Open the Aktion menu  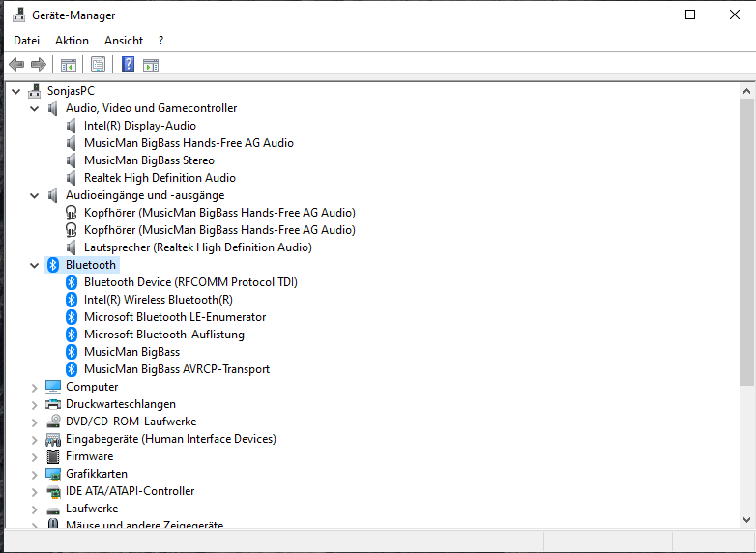pyautogui.click(x=72, y=41)
